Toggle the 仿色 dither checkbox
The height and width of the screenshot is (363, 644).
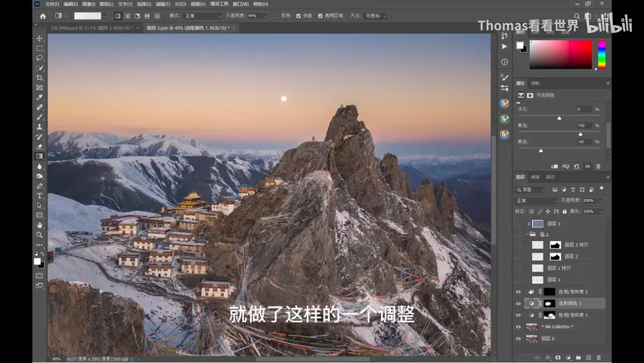(x=299, y=16)
